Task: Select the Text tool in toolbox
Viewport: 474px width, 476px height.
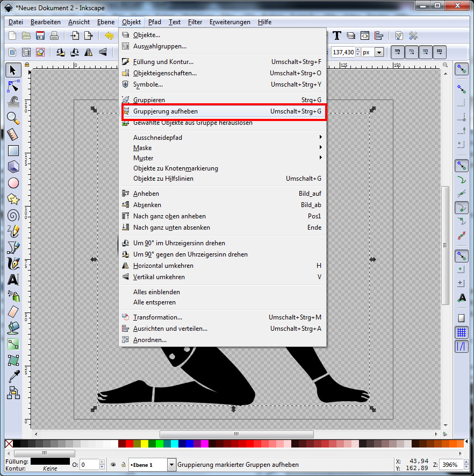Action: (13, 280)
